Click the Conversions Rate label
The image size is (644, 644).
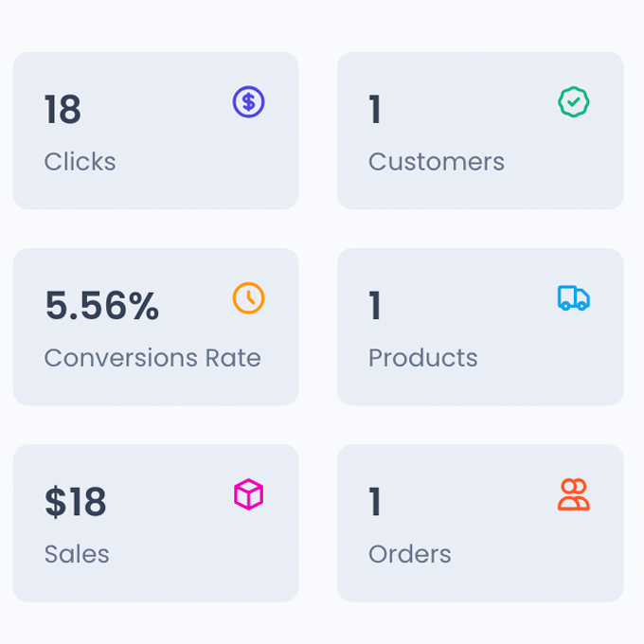(152, 358)
